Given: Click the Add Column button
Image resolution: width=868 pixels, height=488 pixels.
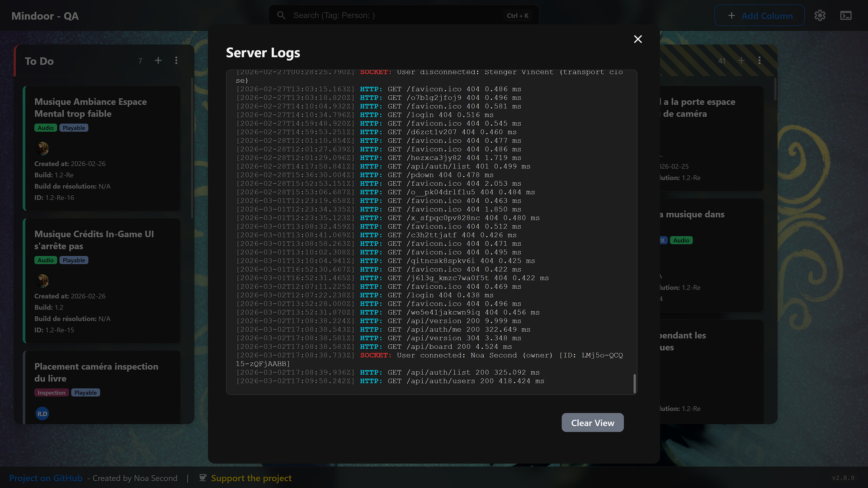Looking at the screenshot, I should tap(759, 16).
